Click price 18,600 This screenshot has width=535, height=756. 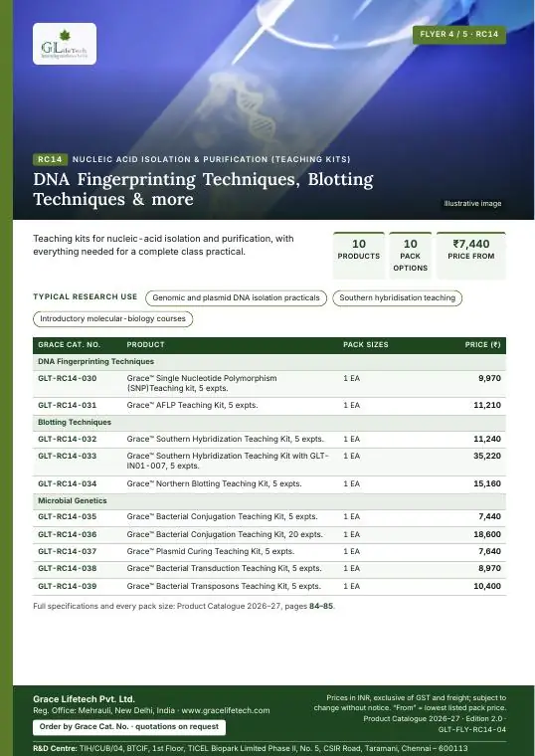(x=487, y=535)
